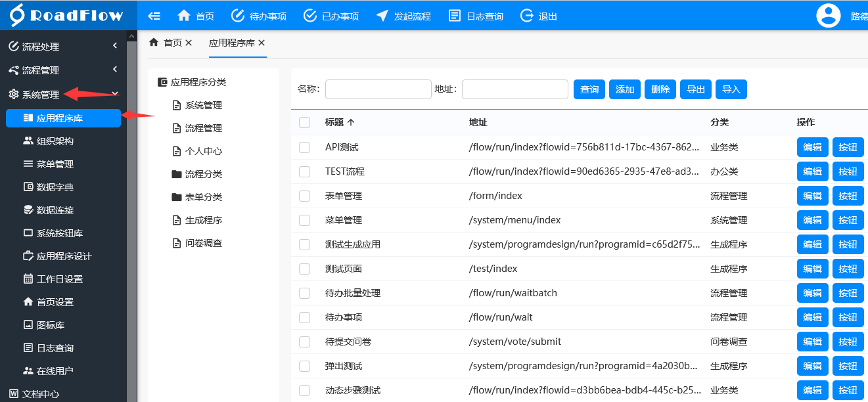Click 按钮 for 弹出测试 row

click(x=848, y=366)
